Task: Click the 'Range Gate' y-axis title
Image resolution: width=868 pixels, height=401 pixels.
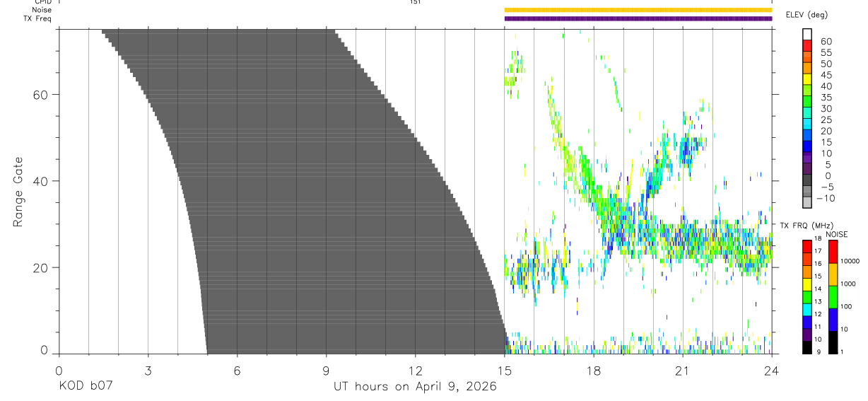Action: pyautogui.click(x=18, y=192)
